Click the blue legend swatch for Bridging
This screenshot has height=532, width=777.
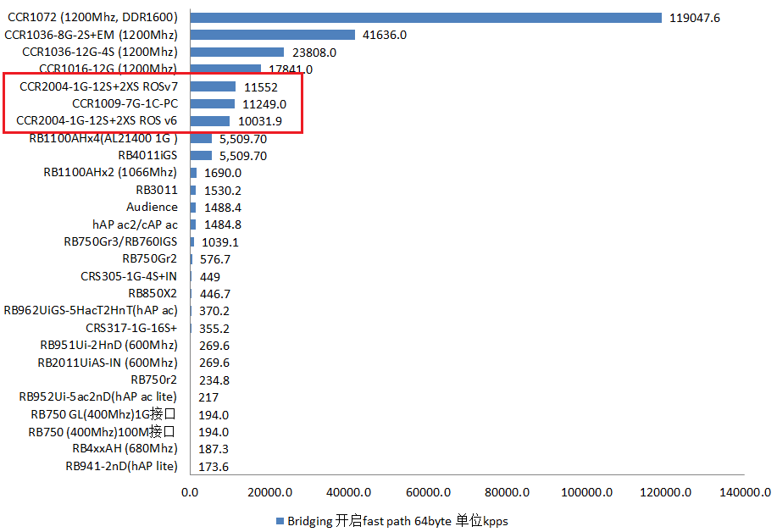280,521
